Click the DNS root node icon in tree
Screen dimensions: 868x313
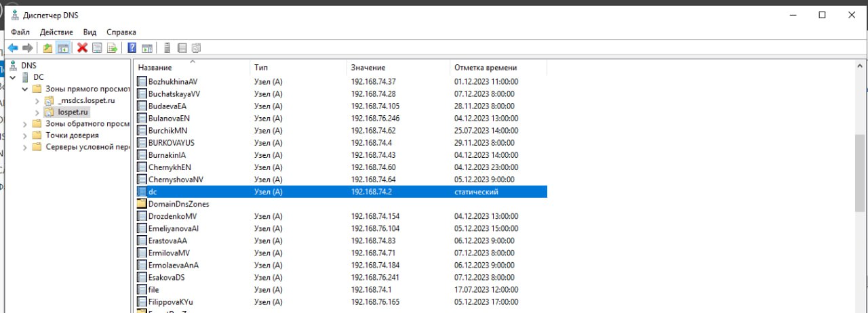tap(14, 66)
